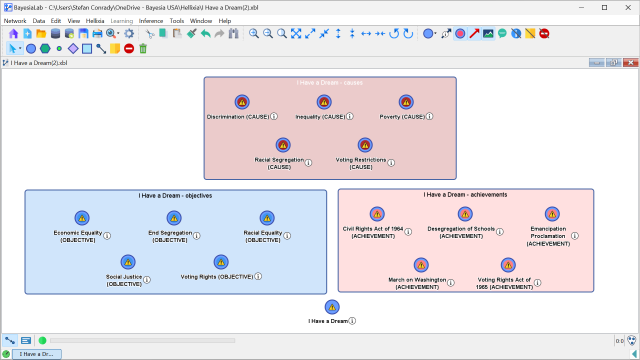Select the root I Have a Dream node
Viewport: 640px width, 360px height.
point(332,307)
